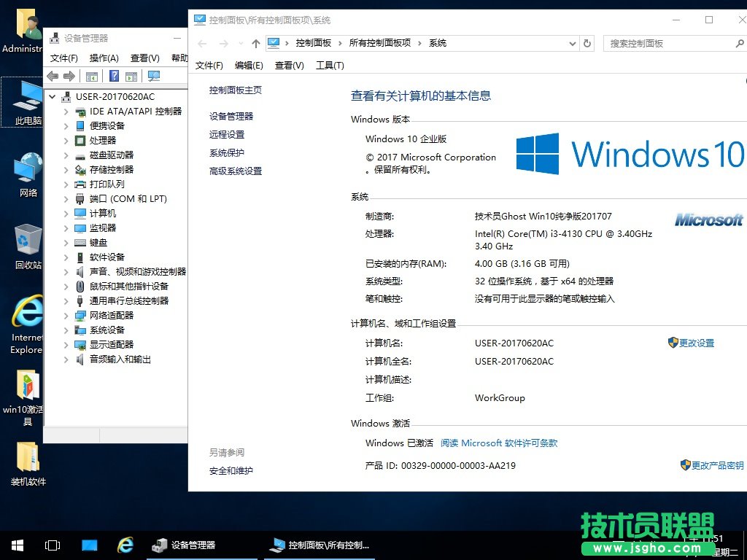The width and height of the screenshot is (747, 560).
Task: Open the recent locations dropdown arrow
Action: pyautogui.click(x=241, y=43)
